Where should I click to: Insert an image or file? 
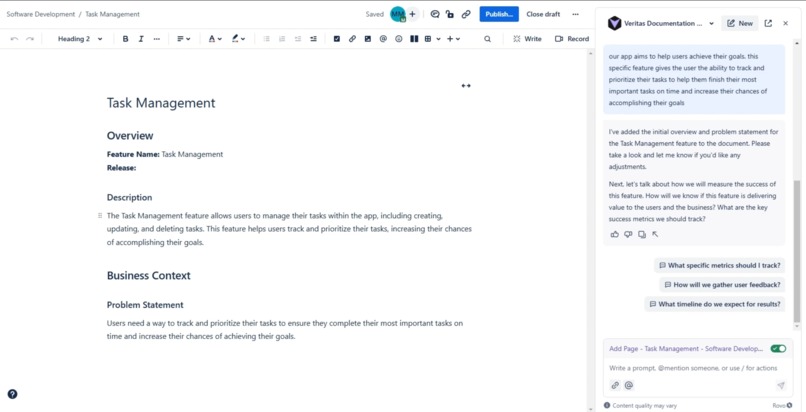(x=368, y=39)
